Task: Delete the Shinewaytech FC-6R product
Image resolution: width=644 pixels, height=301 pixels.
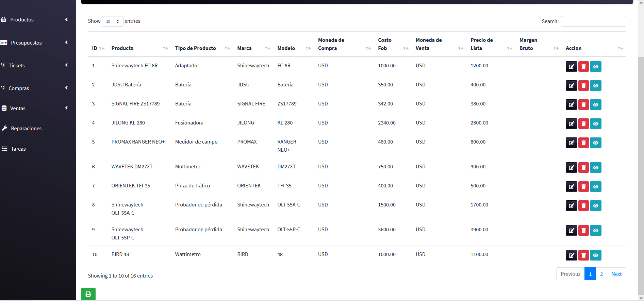Action: coord(583,67)
